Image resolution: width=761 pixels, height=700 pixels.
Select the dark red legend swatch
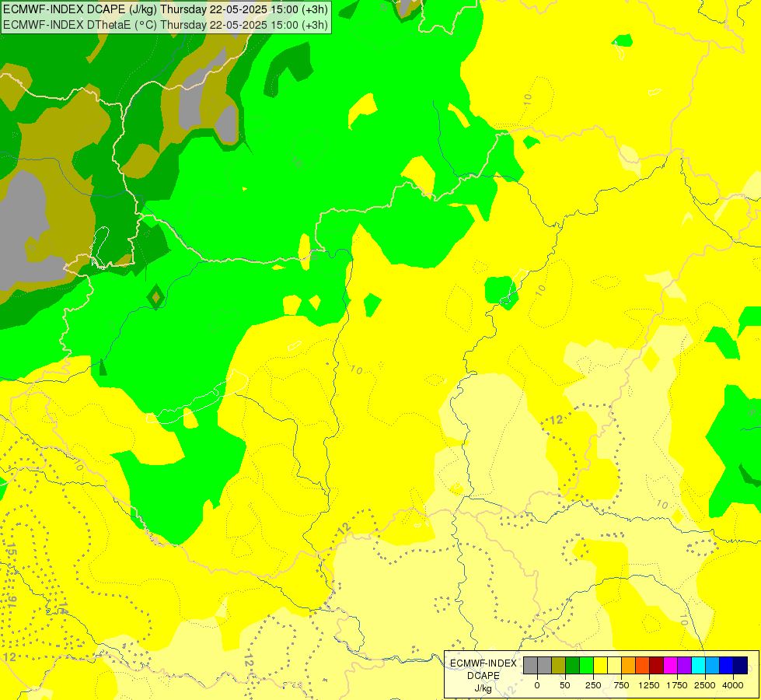click(x=657, y=665)
